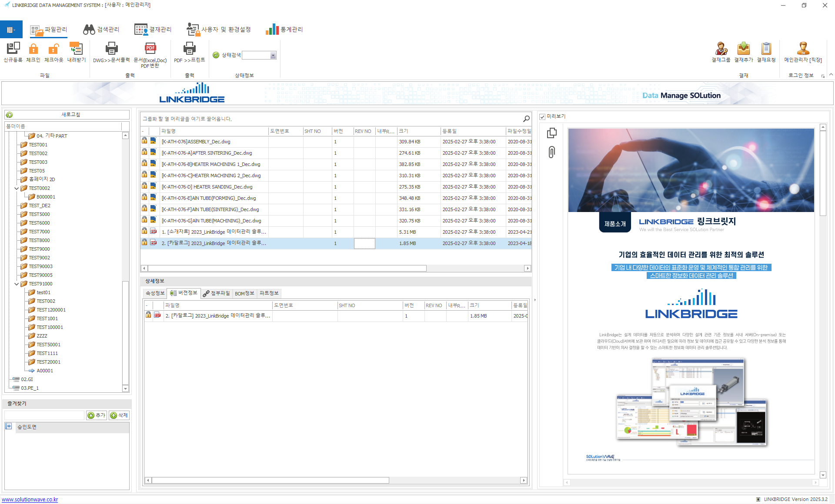Click the paperclip attachment icon in preview

click(x=551, y=152)
